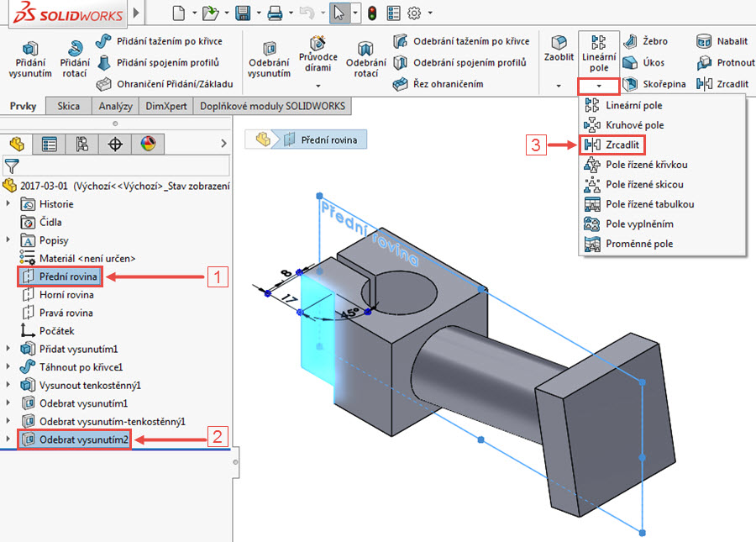
Task: Open Průvodce dírami tool
Action: point(318,54)
